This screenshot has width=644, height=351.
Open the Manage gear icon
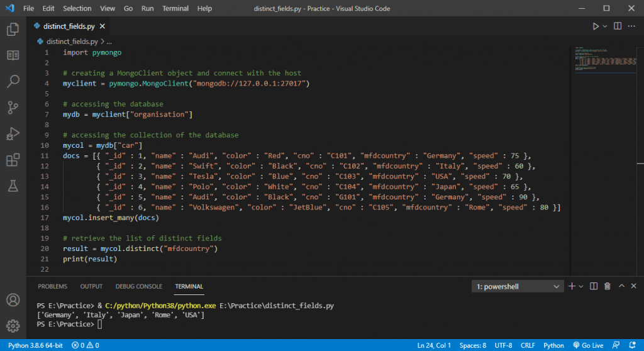click(13, 326)
